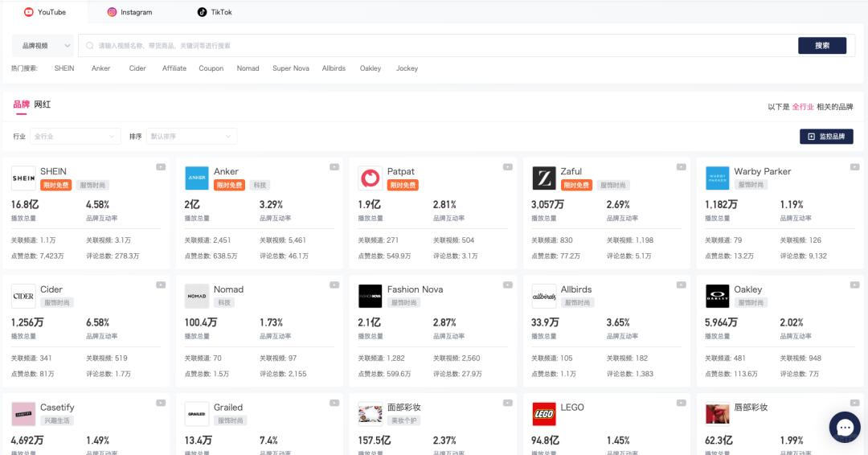Screen dimensions: 868x455
Task: Search the hot keyword SHEIN
Action: click(x=64, y=68)
